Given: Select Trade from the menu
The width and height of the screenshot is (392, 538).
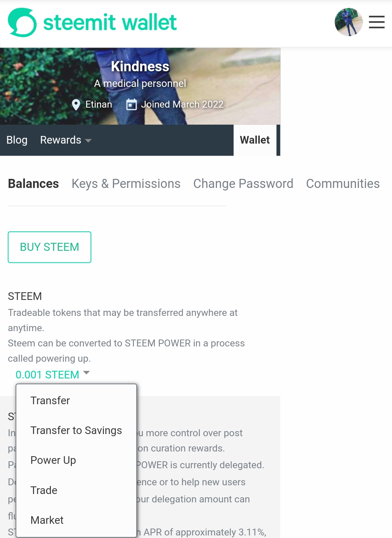Looking at the screenshot, I should click(x=44, y=490).
